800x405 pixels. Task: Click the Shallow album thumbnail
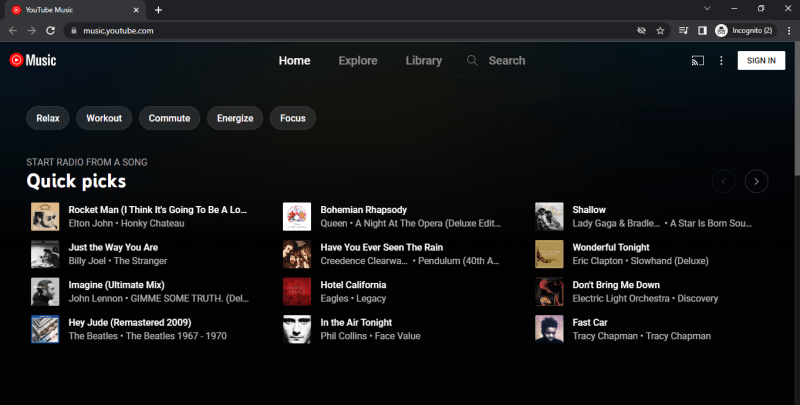549,216
